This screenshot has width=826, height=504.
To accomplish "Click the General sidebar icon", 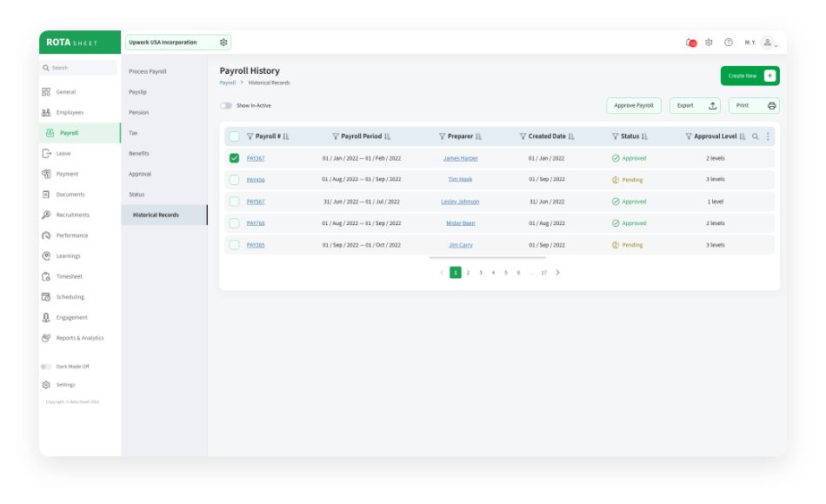I will tap(46, 91).
